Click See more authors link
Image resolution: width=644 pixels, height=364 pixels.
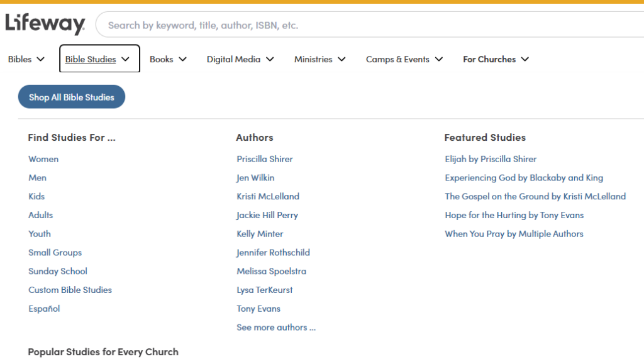pyautogui.click(x=276, y=328)
